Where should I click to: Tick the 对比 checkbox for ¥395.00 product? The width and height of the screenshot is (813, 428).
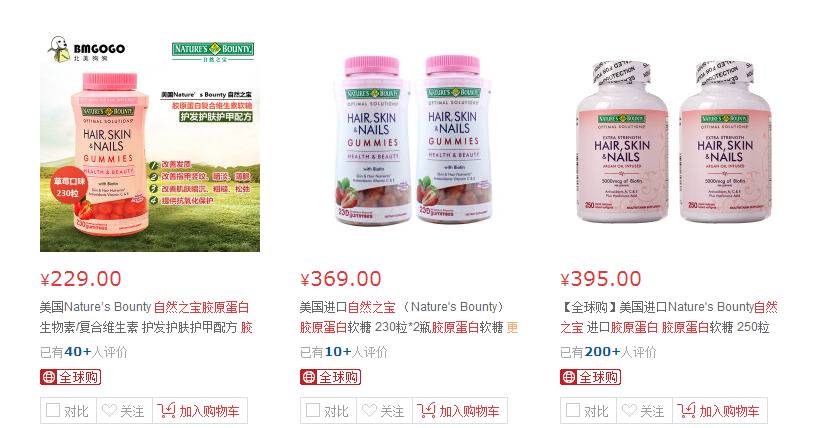coord(573,410)
